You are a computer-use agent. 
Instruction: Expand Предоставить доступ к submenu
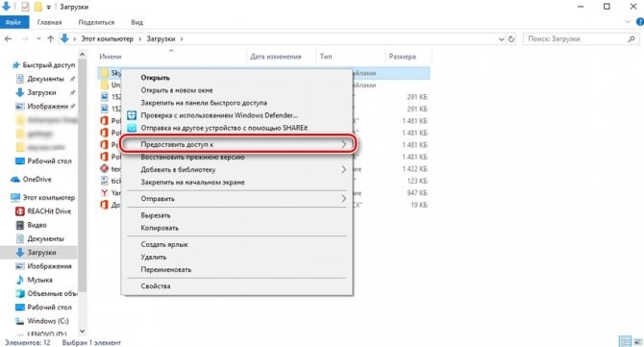coord(238,144)
